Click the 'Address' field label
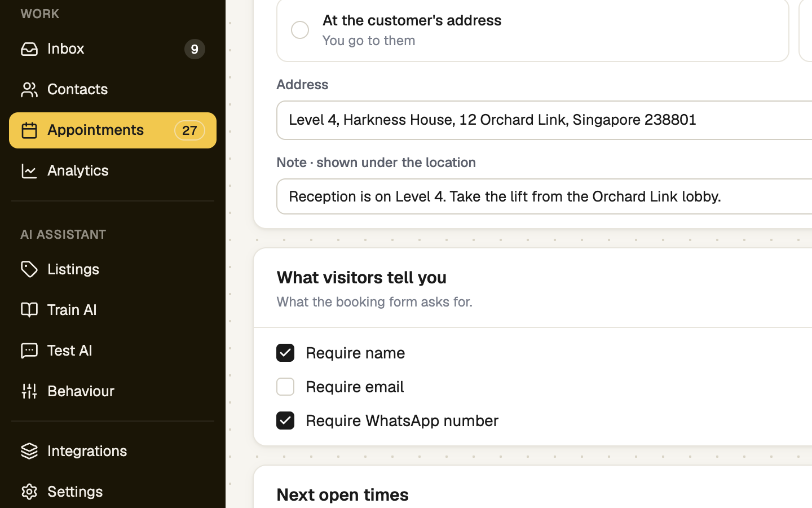Screen dimensions: 812x508 302,85
